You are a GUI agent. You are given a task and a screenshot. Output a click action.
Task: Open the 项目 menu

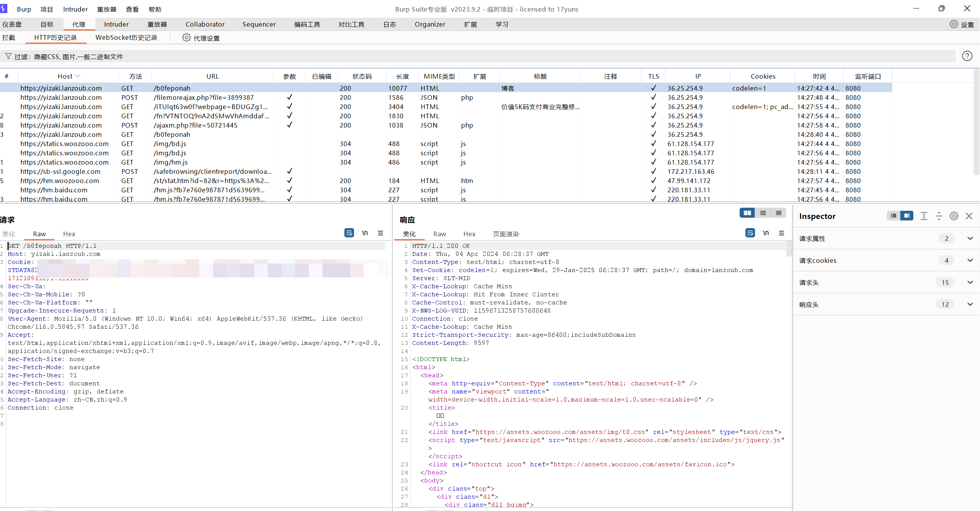47,9
